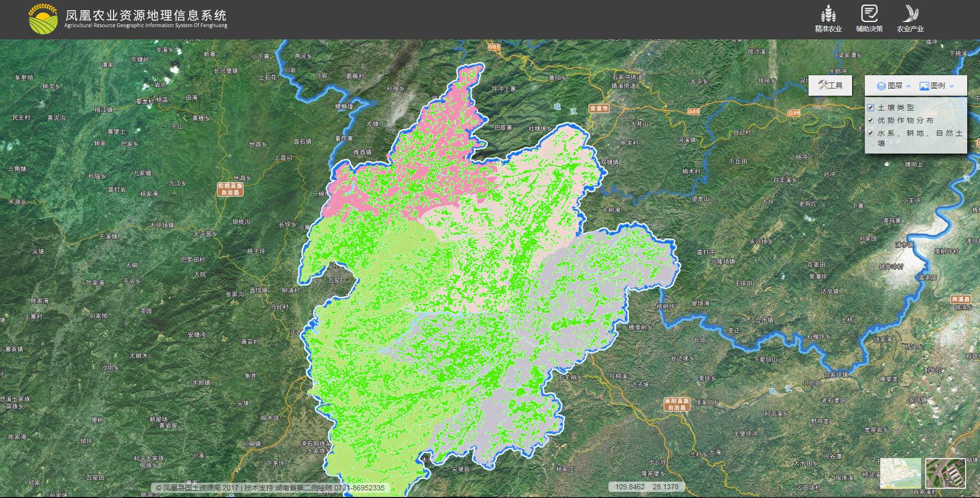Viewport: 980px width, 498px height.
Task: Click the wheat-field system logo
Action: (x=43, y=19)
